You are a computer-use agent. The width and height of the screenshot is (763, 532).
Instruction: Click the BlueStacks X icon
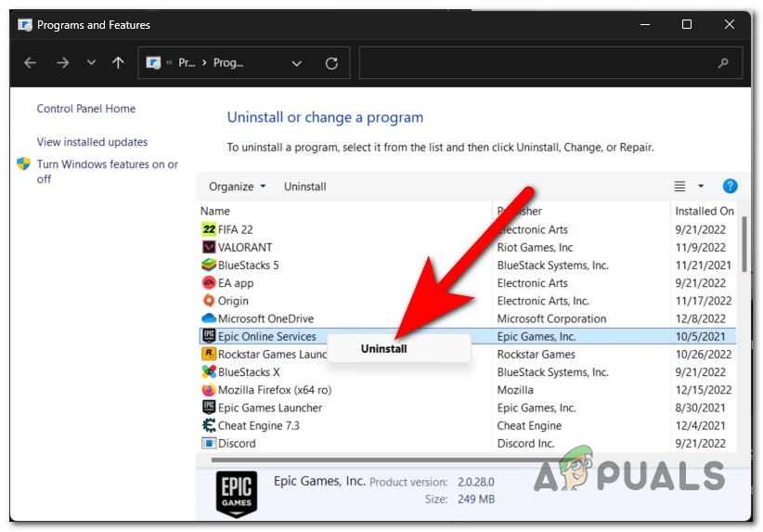209,372
